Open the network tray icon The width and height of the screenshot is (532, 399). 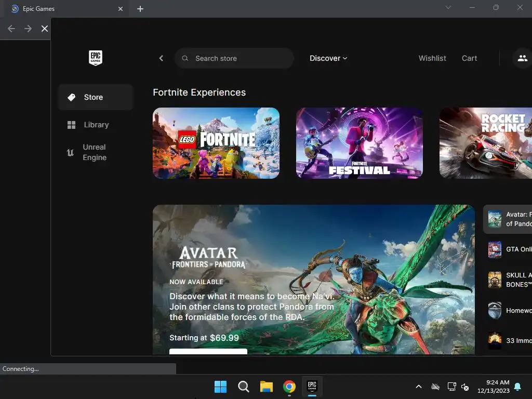click(451, 387)
